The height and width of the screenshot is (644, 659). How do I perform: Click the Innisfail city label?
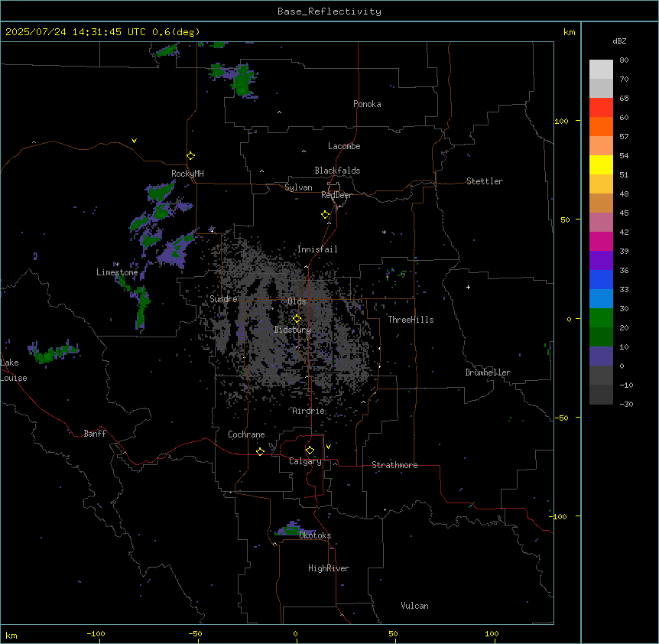click(317, 249)
